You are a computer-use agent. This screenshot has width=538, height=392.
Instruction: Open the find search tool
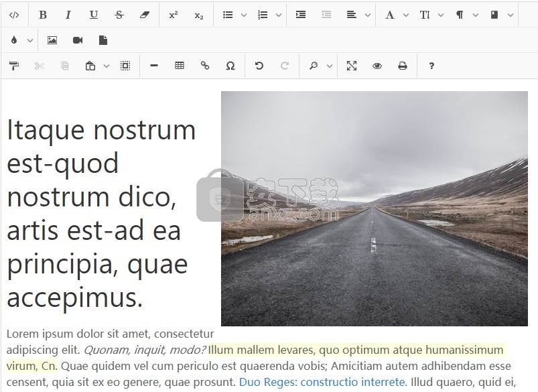(x=314, y=66)
